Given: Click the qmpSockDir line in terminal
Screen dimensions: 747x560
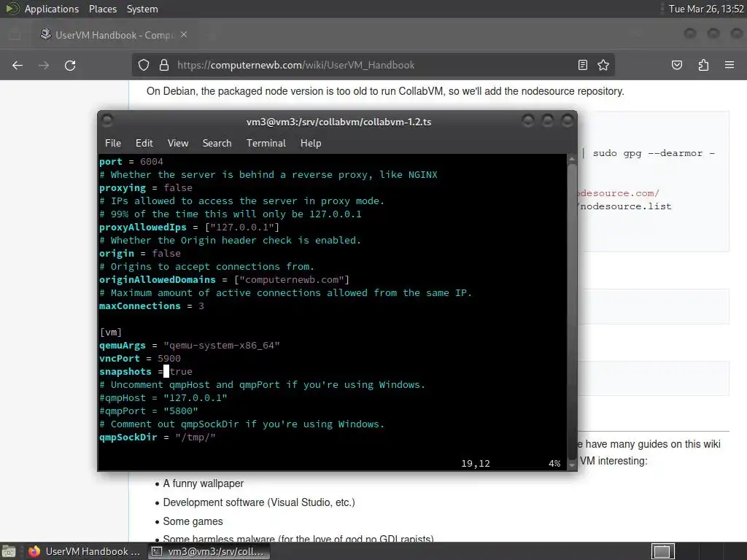Looking at the screenshot, I should coord(158,437).
